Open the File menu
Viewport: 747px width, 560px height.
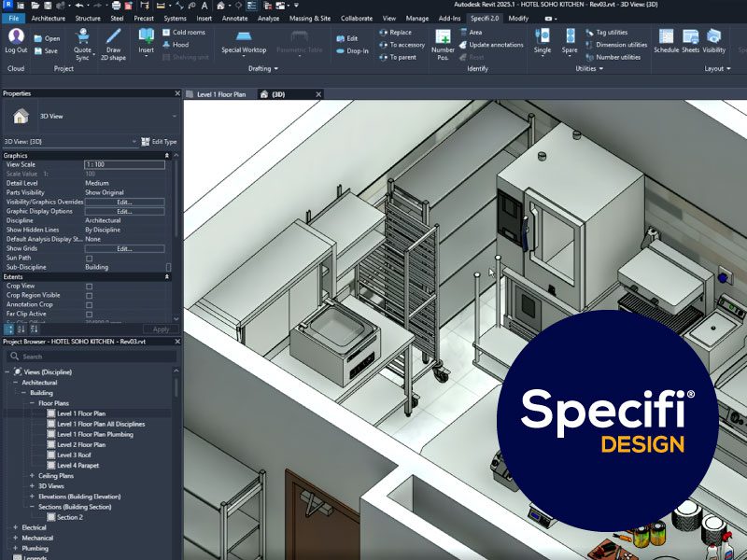pos(14,18)
